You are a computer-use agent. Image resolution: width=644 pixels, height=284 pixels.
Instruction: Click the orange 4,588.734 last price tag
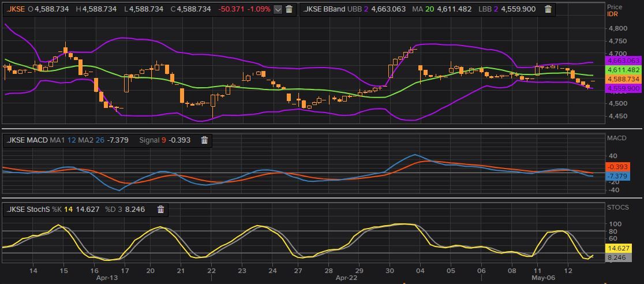point(623,79)
